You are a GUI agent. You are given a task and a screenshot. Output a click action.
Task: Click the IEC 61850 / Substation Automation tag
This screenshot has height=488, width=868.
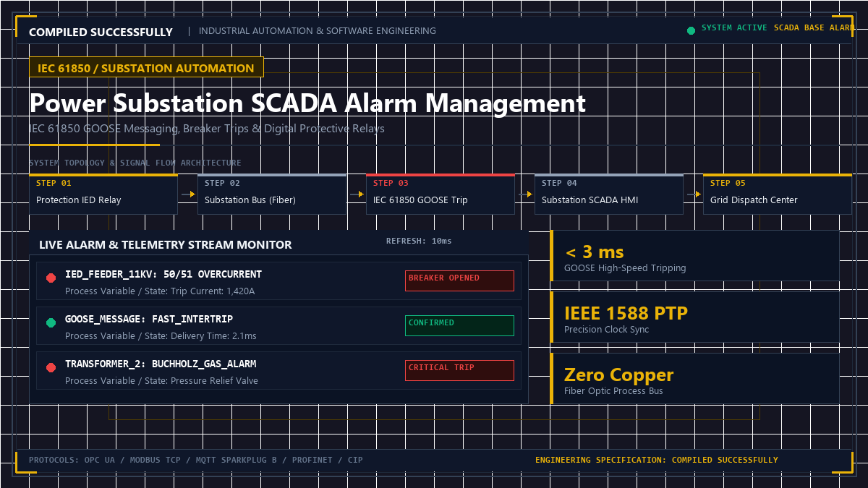(146, 68)
